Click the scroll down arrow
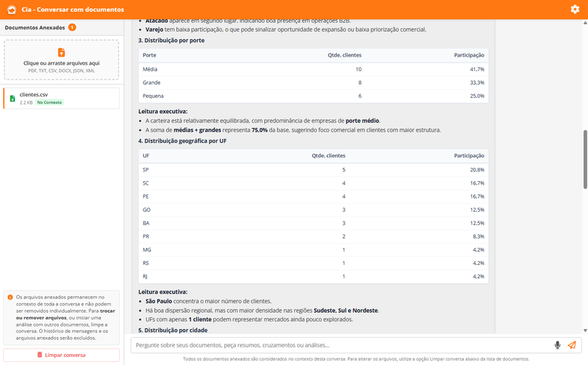Viewport: 588px width, 365px height. (x=585, y=330)
